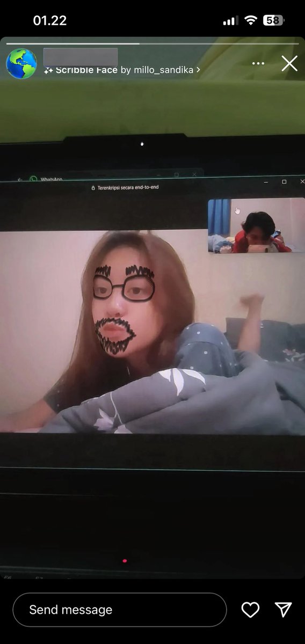
Task: Tap the blurred username at top
Action: click(x=81, y=56)
